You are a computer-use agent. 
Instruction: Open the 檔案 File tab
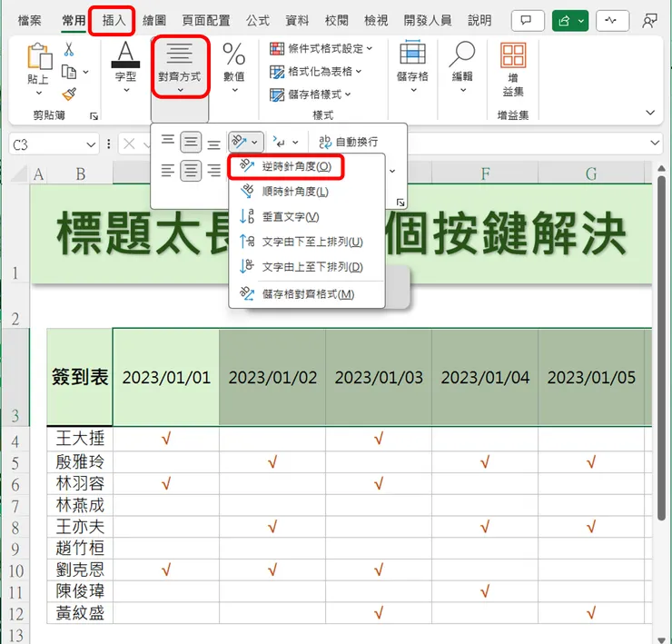[x=30, y=21]
